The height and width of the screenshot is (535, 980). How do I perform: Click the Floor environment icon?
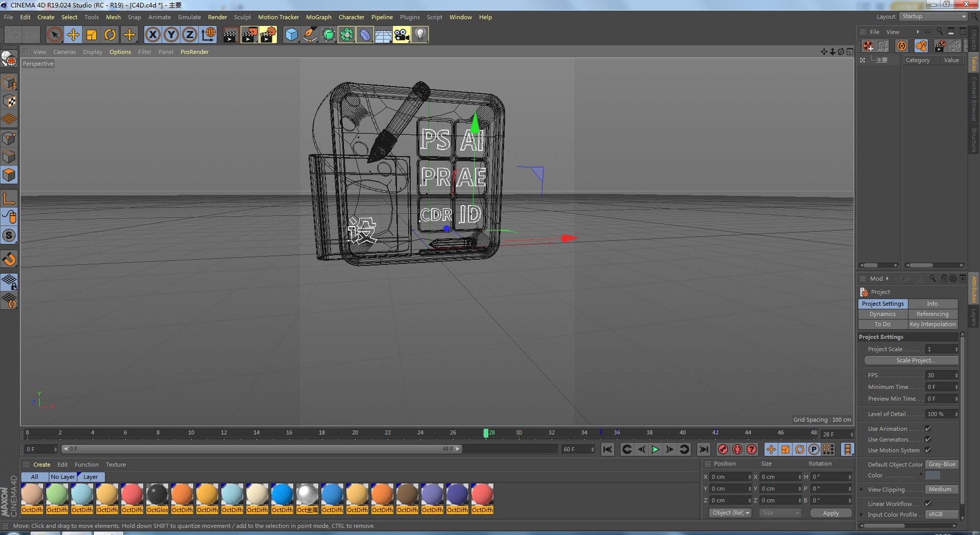click(383, 35)
